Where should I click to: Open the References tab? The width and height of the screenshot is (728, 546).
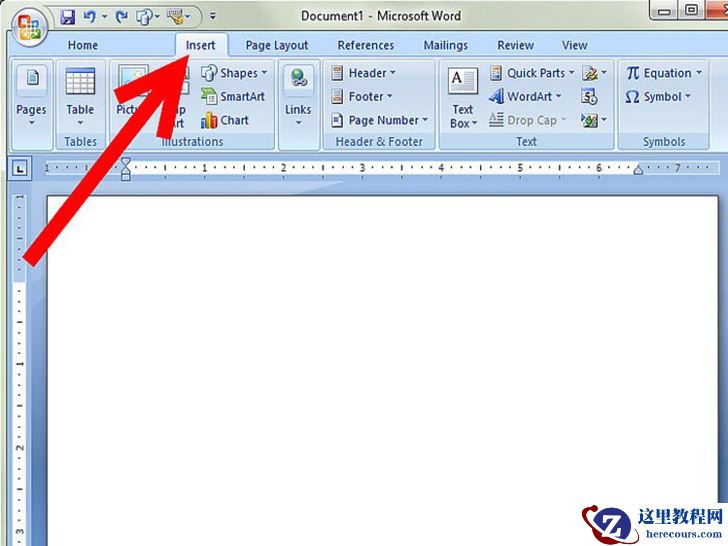tap(366, 45)
